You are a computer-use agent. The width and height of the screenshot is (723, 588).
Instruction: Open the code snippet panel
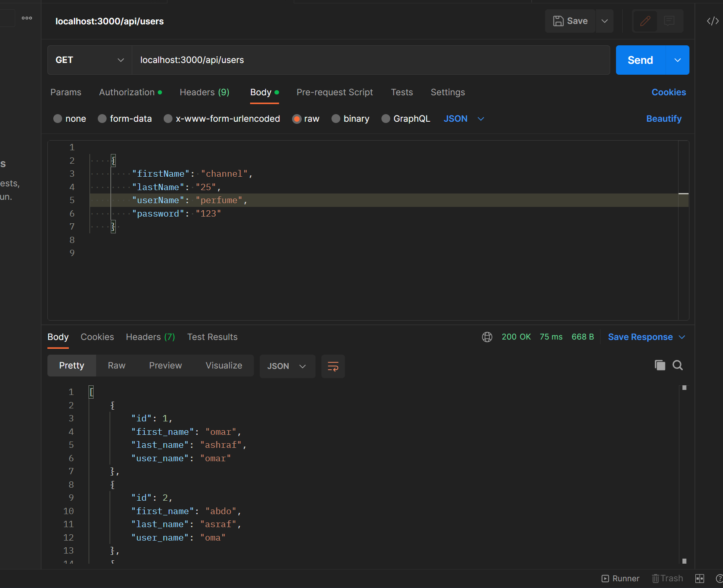coord(712,21)
